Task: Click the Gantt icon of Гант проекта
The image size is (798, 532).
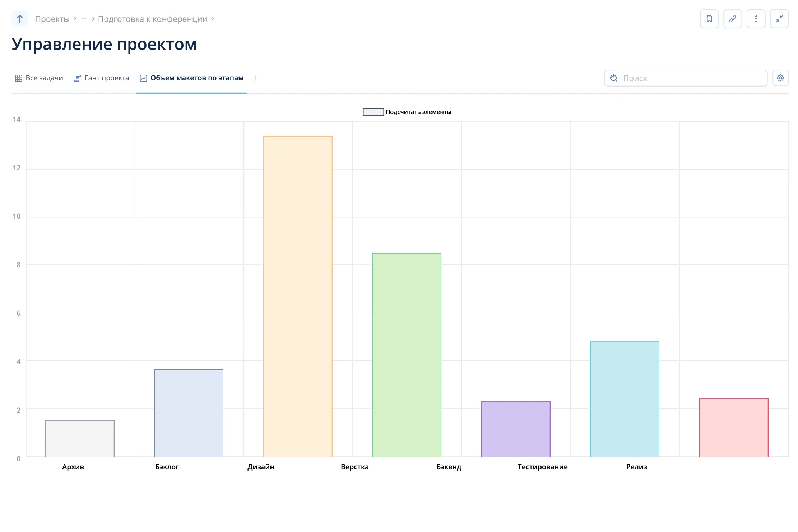Action: tap(77, 78)
